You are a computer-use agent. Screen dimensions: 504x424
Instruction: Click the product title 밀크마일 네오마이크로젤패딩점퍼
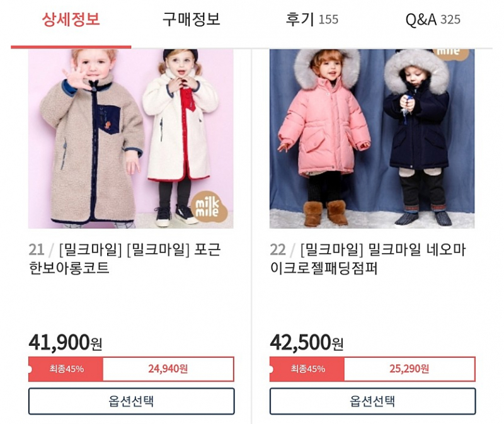367,258
